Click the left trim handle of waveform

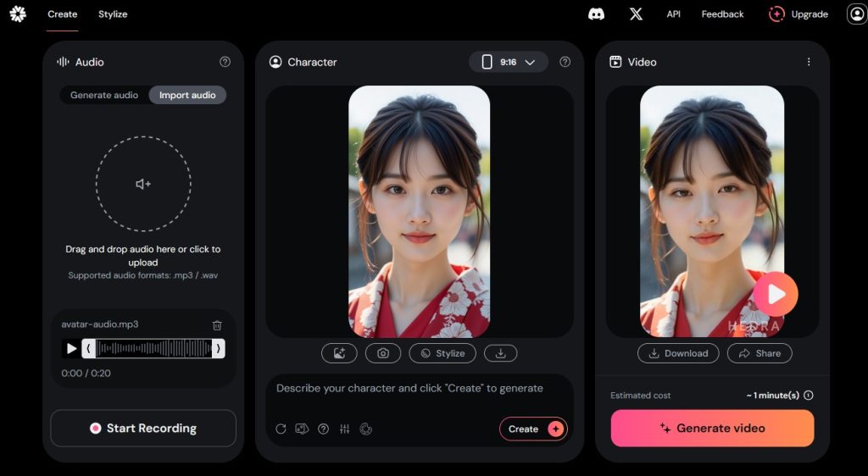click(x=88, y=348)
